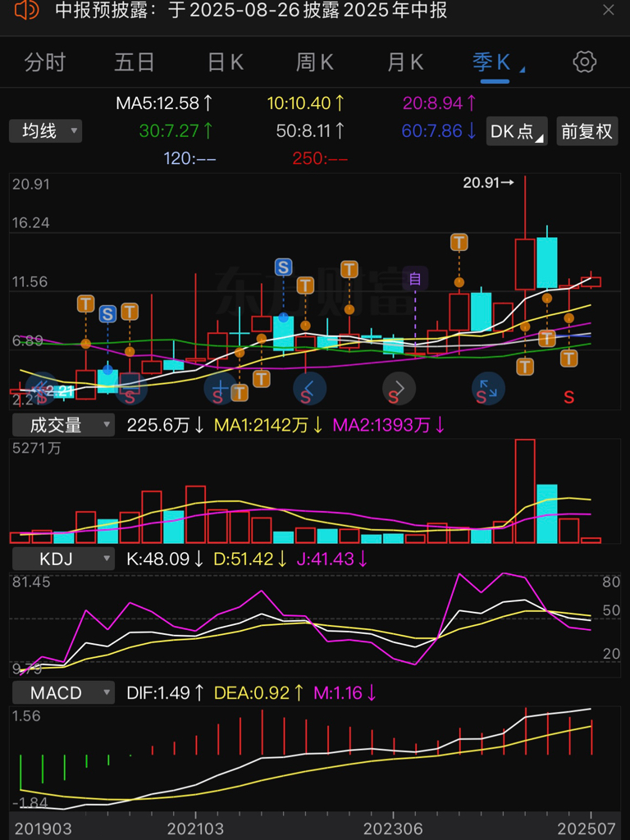This screenshot has width=630, height=840.
Task: Tap the MA1:2142万 volume label
Action: pyautogui.click(x=268, y=426)
